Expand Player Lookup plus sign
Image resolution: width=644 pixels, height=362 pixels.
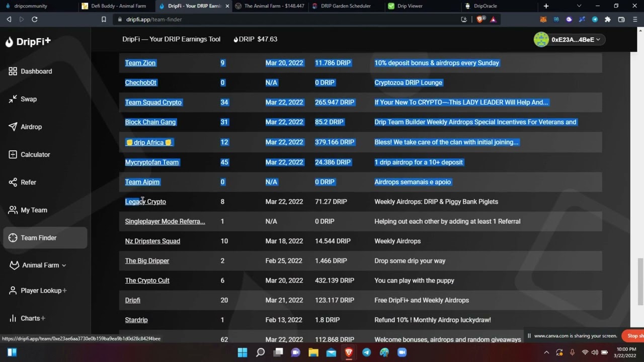point(65,291)
